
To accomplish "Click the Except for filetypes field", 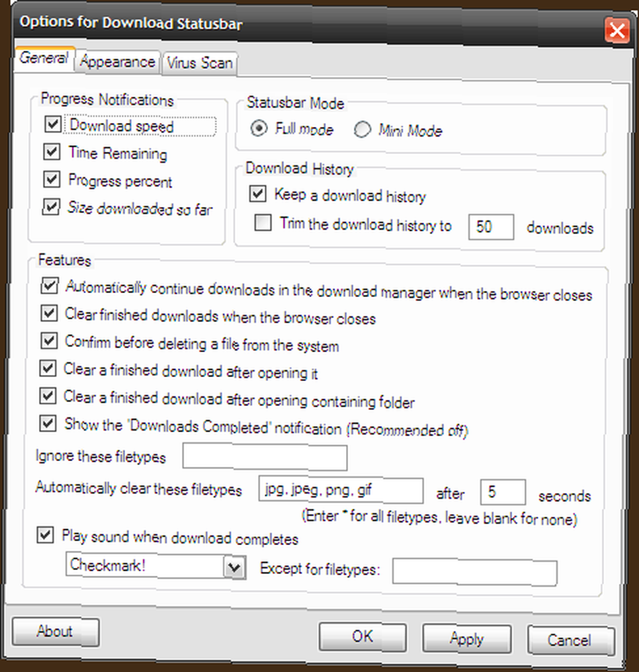I will coord(475,572).
